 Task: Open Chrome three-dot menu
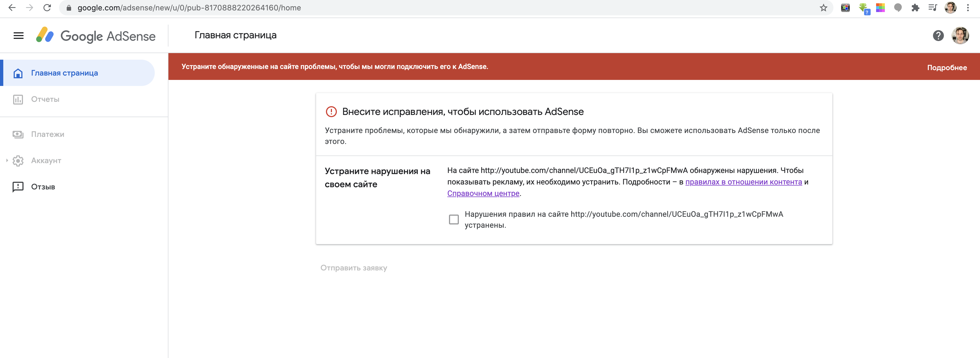click(968, 8)
